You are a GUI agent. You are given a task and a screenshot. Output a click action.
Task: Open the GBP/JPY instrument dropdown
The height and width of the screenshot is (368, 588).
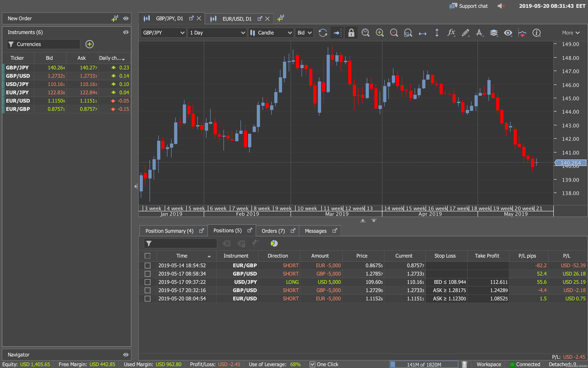coord(164,33)
